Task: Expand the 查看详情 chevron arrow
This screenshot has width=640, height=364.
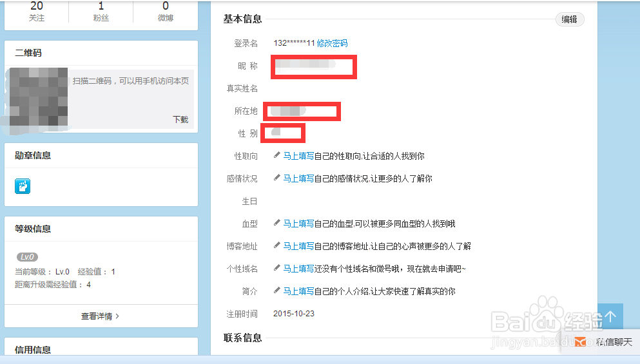Action: tap(117, 316)
